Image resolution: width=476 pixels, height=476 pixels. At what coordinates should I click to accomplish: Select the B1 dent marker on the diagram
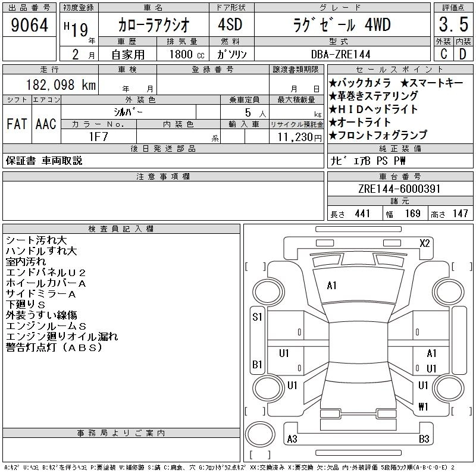pos(257,364)
